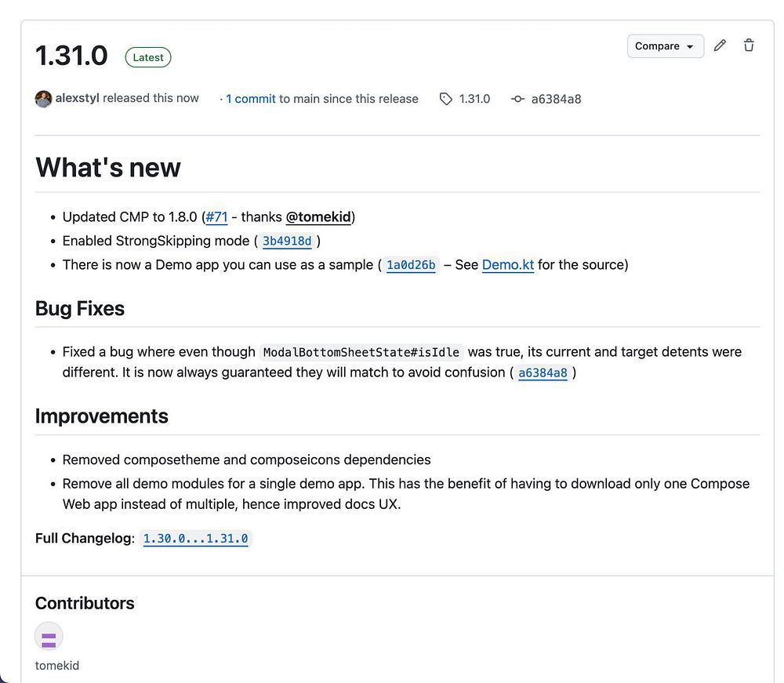Open the '1 commit' link
This screenshot has height=683, width=784.
(251, 99)
